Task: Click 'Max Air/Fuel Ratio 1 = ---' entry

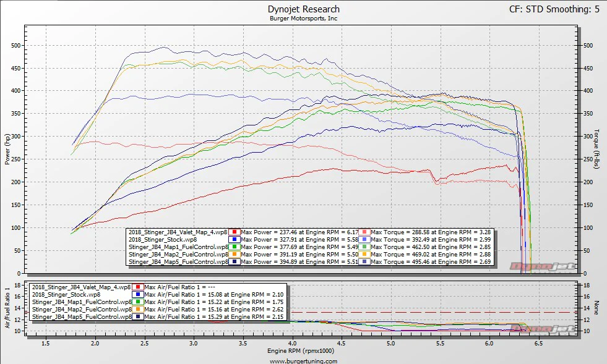Action: click(x=179, y=287)
